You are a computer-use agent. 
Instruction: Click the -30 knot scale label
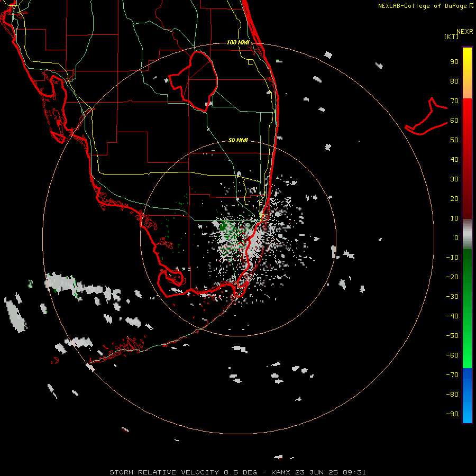[452, 297]
